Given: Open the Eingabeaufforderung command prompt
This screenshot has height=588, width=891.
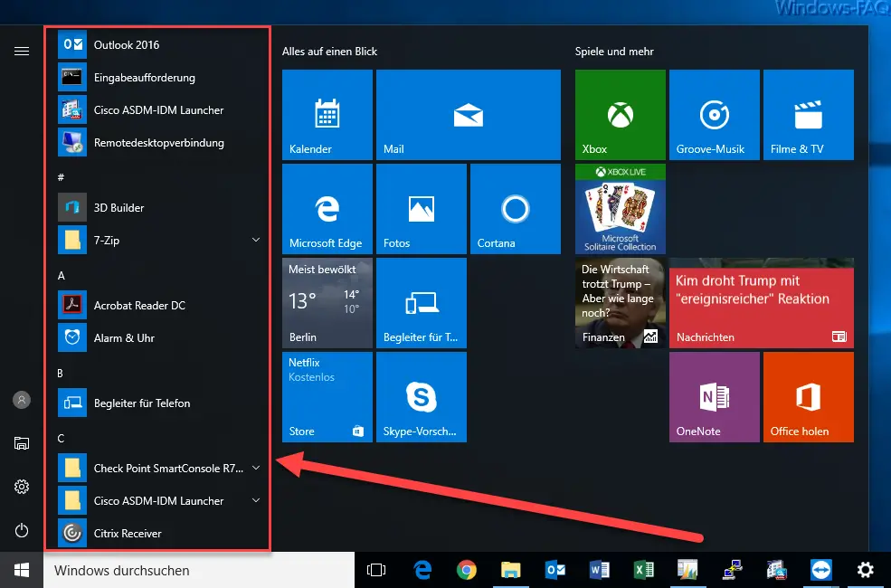Looking at the screenshot, I should 145,77.
